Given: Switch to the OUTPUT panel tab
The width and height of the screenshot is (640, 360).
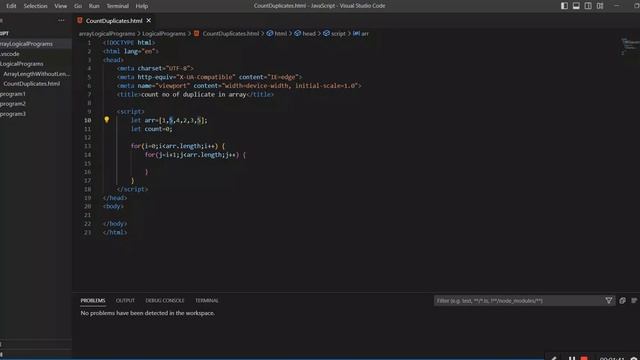Looking at the screenshot, I should [125, 300].
